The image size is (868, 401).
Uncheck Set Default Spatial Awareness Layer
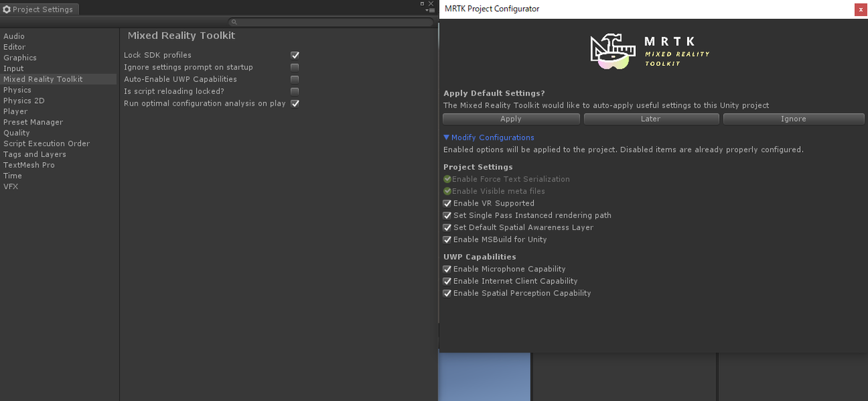(x=448, y=227)
